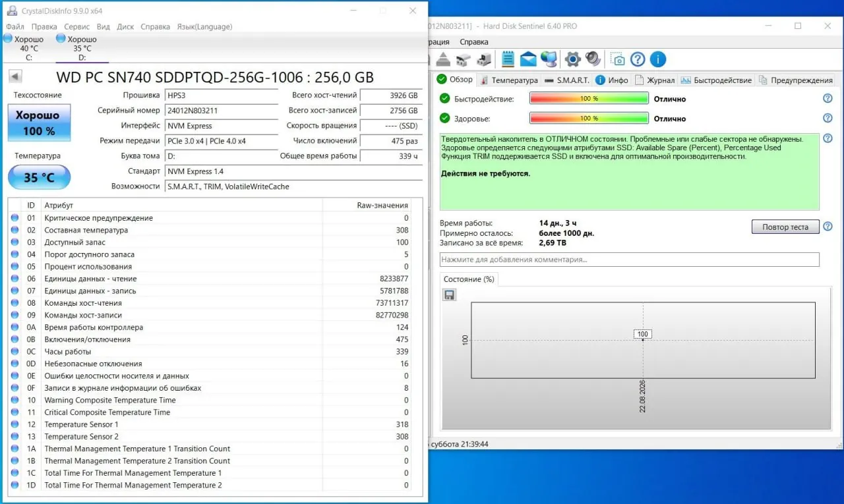This screenshot has width=844, height=504.
Task: Click the 35 °C temperature button
Action: 39,177
